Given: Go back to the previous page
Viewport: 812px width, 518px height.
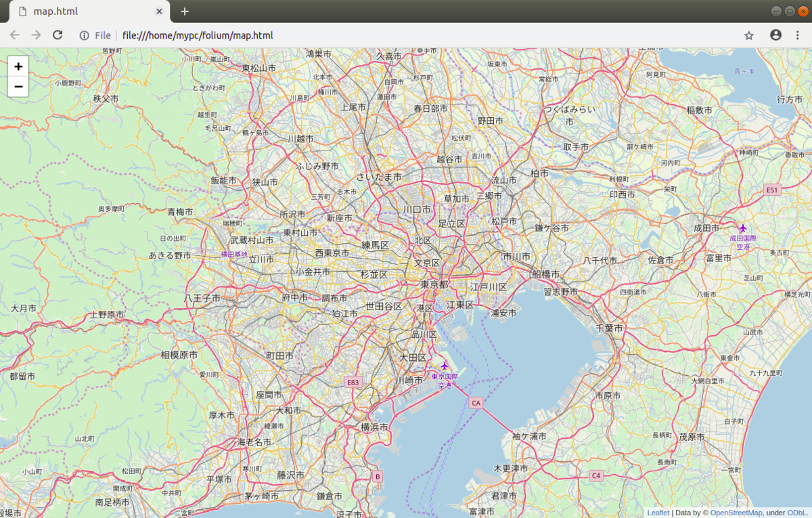Looking at the screenshot, I should pyautogui.click(x=15, y=35).
